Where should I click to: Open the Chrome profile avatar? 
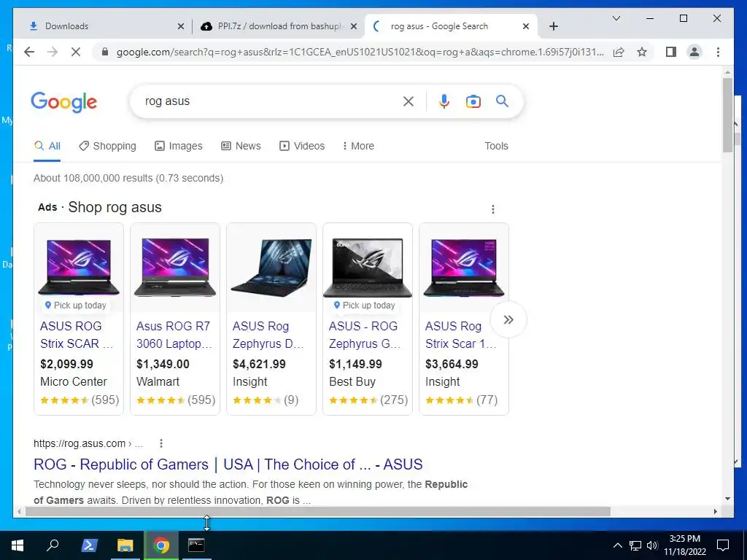point(694,52)
